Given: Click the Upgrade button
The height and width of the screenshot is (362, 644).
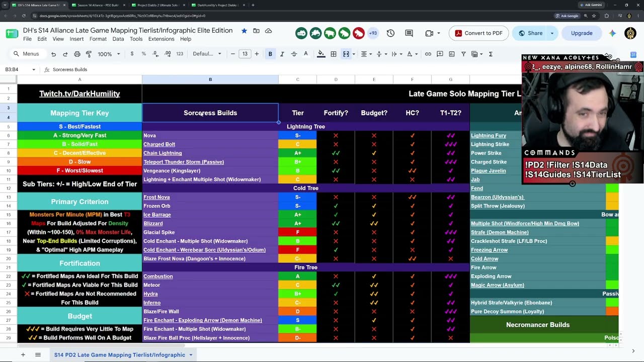Looking at the screenshot, I should 582,33.
